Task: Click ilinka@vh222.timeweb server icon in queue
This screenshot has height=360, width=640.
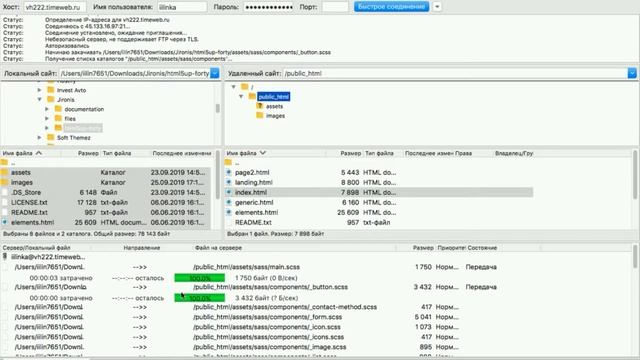Action: click(x=4, y=257)
